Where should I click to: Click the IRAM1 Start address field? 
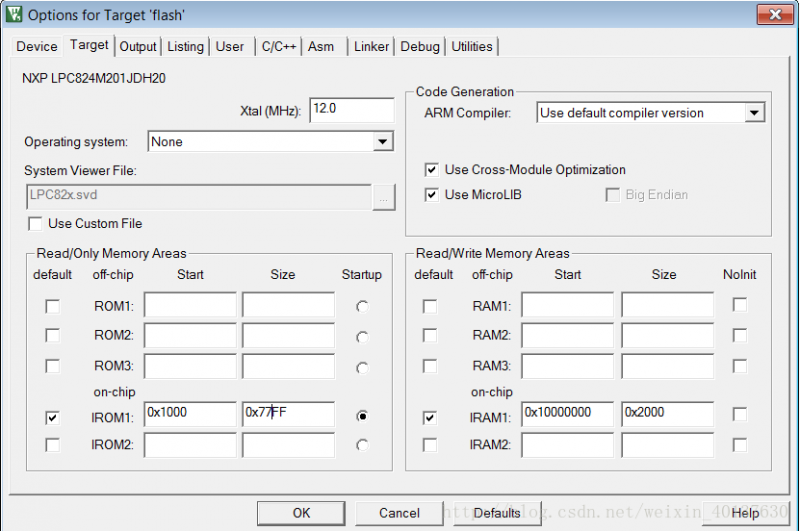pos(567,413)
